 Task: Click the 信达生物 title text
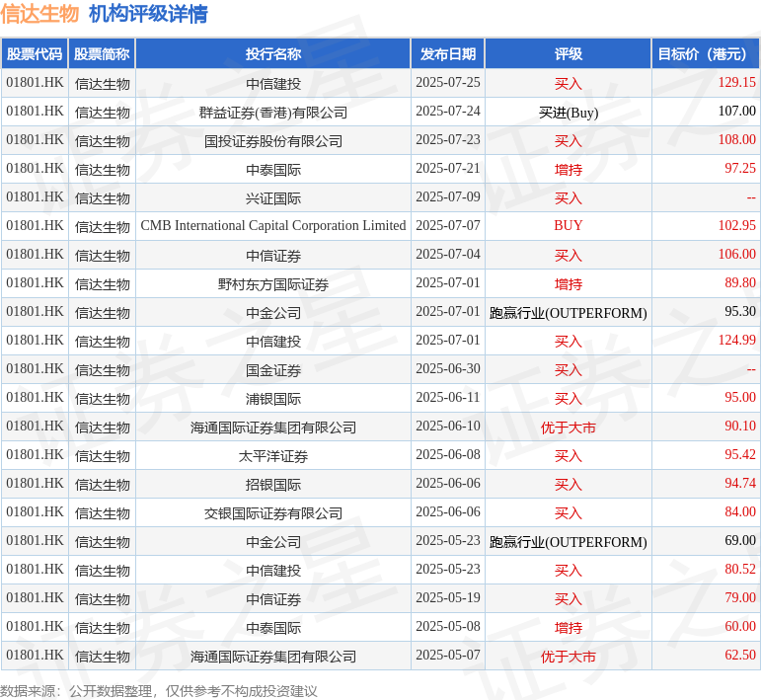coord(39,14)
